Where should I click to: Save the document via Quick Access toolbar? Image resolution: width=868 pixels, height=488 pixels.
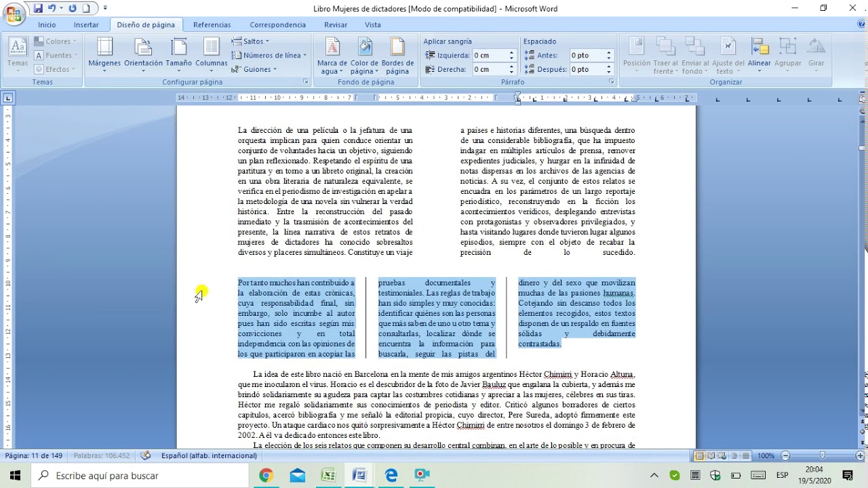pos(38,9)
